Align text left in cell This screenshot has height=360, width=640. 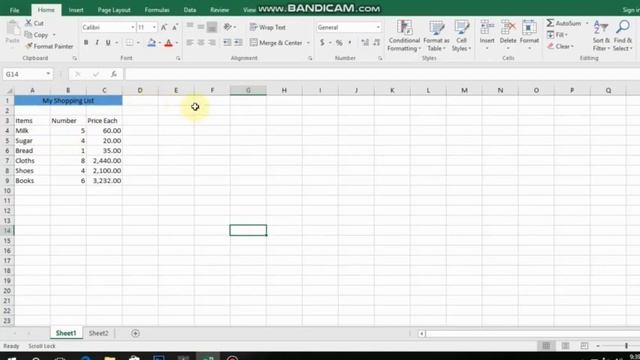click(x=190, y=42)
